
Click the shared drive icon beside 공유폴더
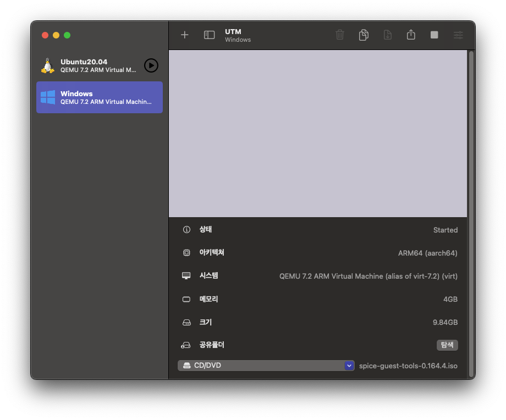click(x=185, y=345)
